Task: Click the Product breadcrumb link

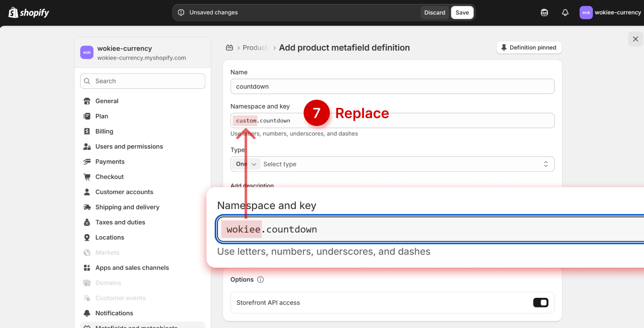Action: tap(255, 48)
